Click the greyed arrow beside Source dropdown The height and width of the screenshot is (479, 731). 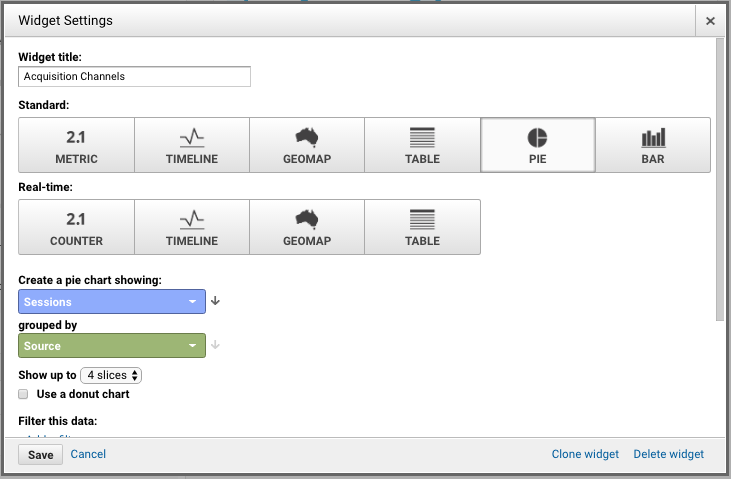pos(215,345)
